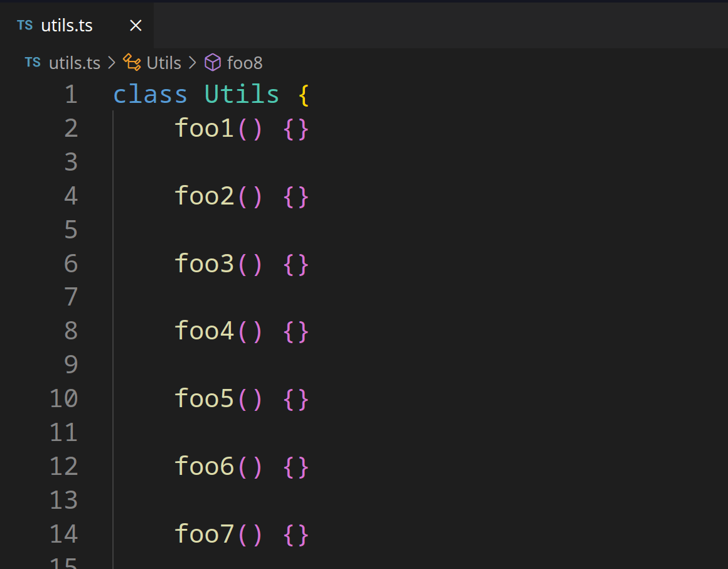Close the utils.ts editor tab
This screenshot has height=569, width=728.
click(x=136, y=26)
